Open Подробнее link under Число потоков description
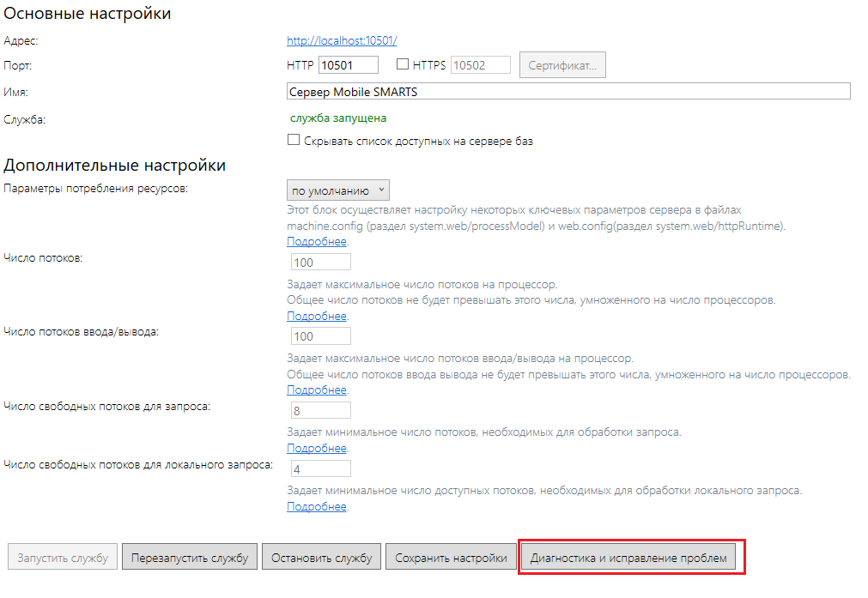The width and height of the screenshot is (868, 598). point(317,316)
